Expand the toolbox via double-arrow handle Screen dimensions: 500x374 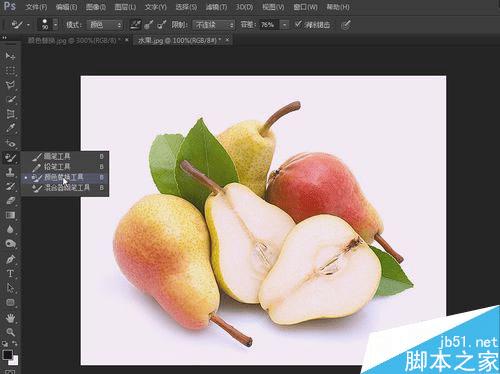(x=4, y=38)
